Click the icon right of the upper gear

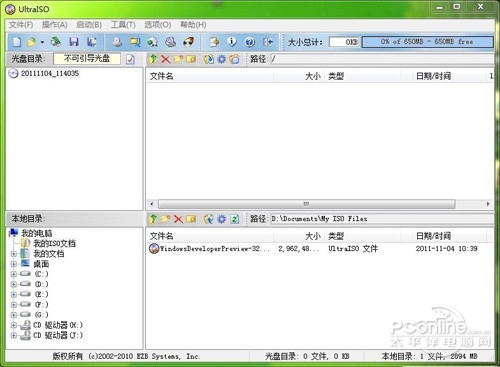tap(234, 59)
